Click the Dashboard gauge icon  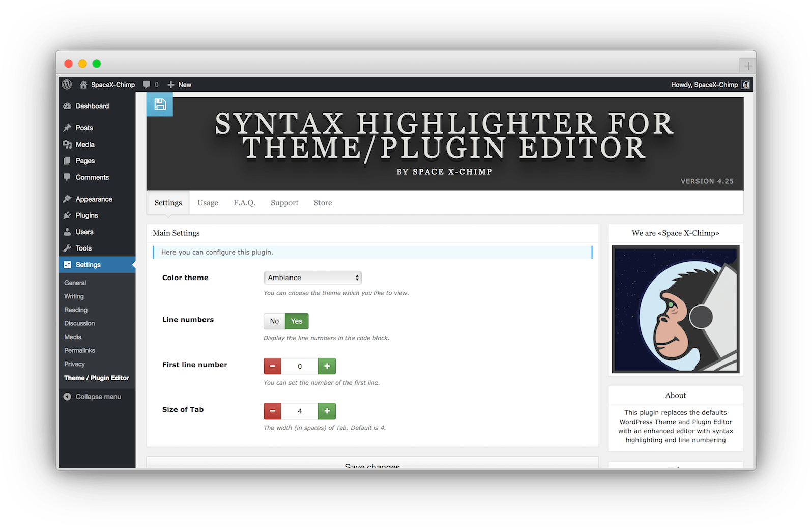click(67, 106)
